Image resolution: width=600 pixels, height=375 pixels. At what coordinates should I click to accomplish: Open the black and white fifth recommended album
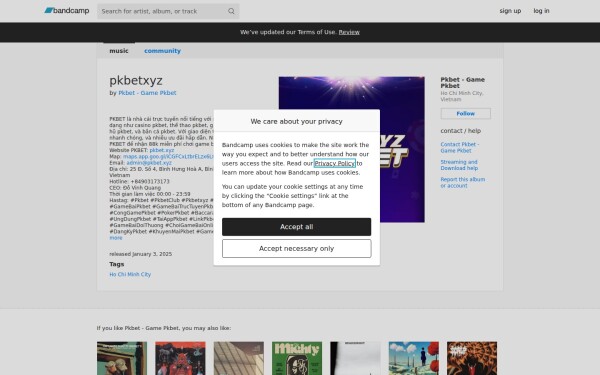(355, 359)
